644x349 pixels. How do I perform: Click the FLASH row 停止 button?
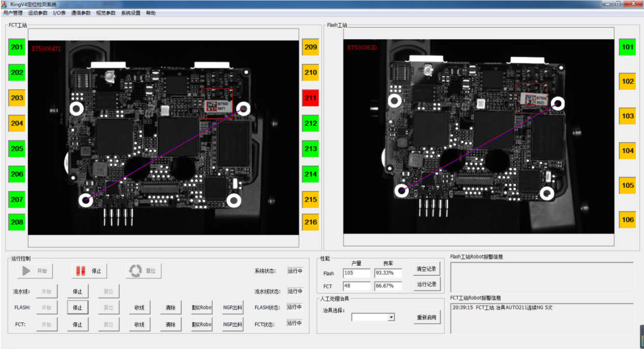77,308
